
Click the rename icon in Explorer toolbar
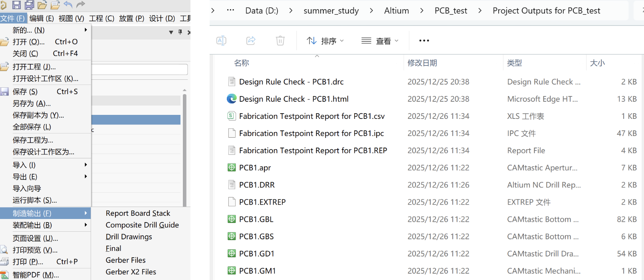[x=221, y=40]
